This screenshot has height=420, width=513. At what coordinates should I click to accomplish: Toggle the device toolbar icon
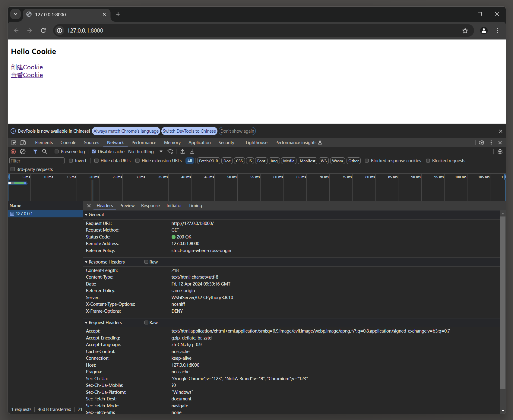pos(23,143)
